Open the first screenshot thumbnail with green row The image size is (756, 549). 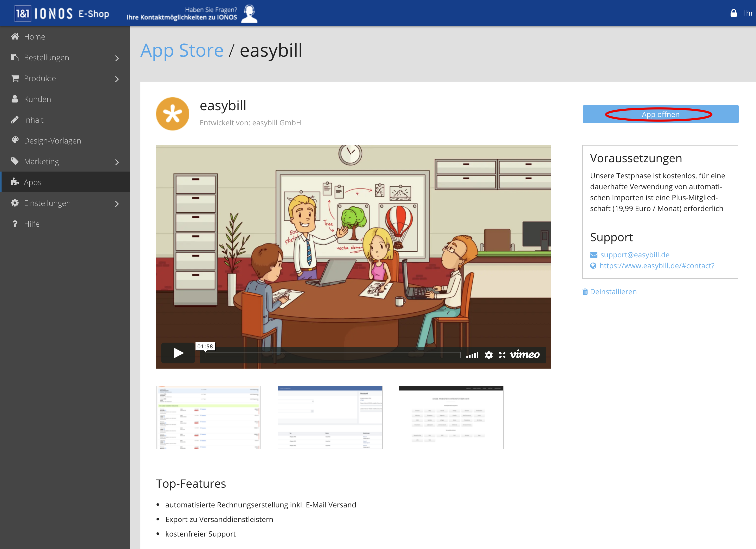(208, 417)
